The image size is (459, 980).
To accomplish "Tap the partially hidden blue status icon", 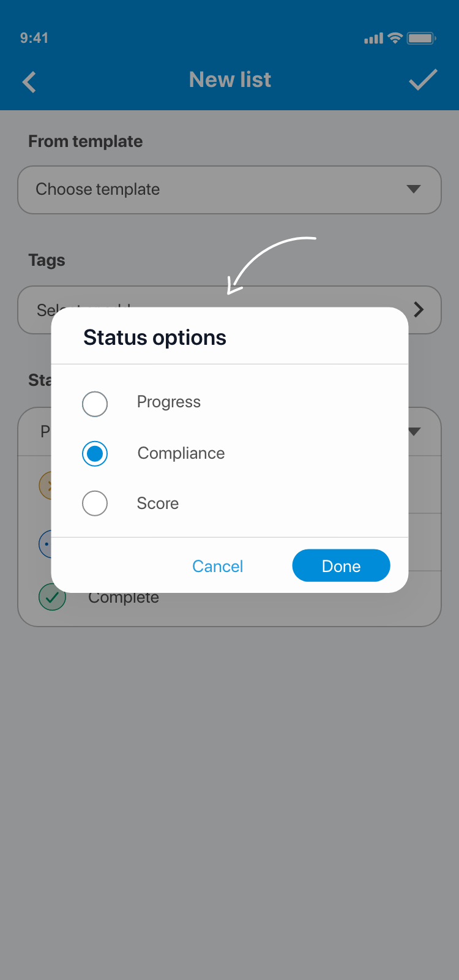I will (45, 544).
